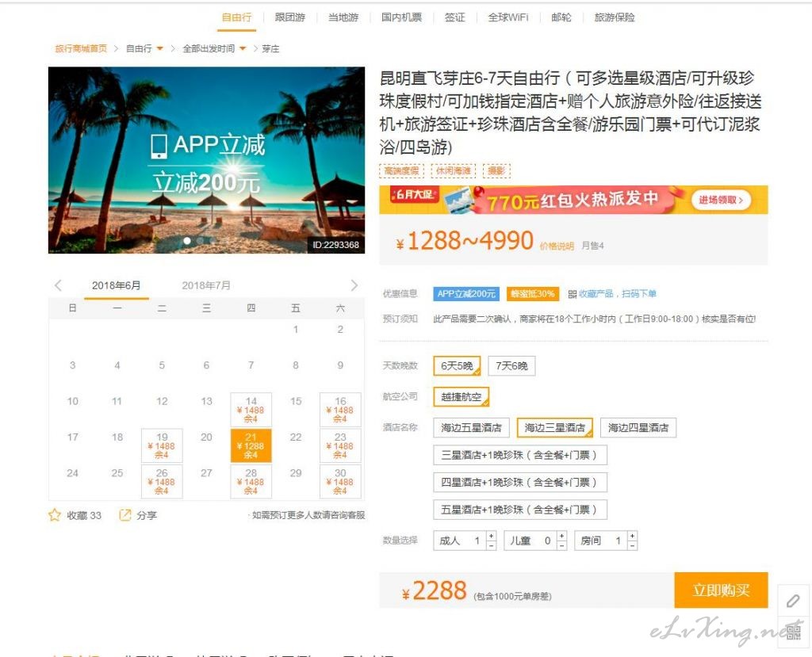
Task: Choose 五星酒店+1晚珍珠 option
Action: 520,510
